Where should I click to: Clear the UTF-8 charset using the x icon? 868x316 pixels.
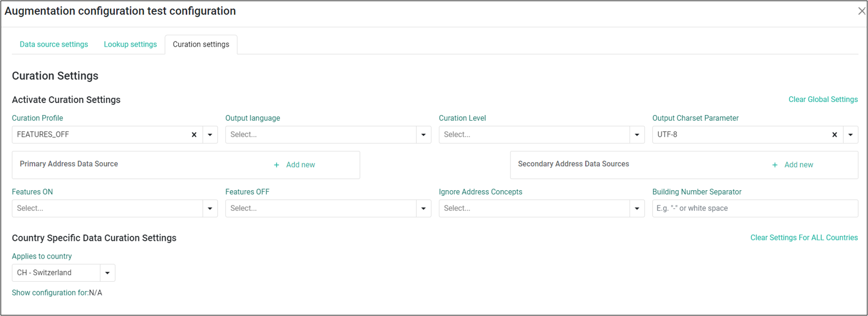tap(834, 135)
